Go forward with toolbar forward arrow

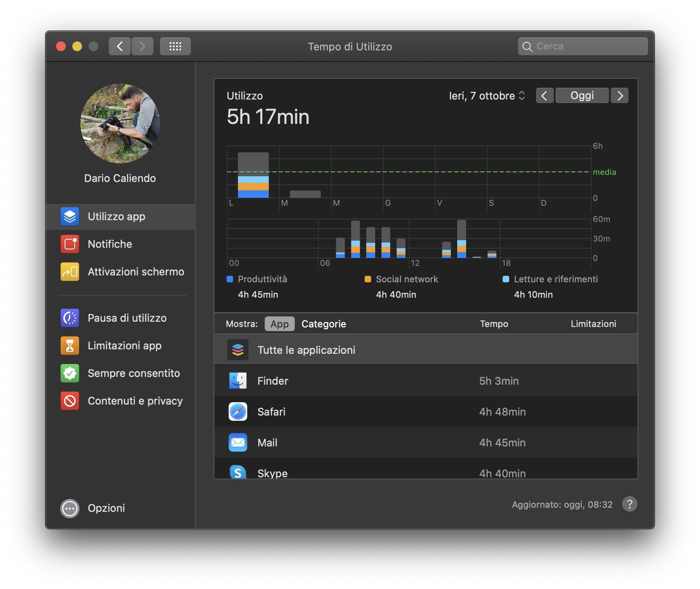(x=143, y=46)
